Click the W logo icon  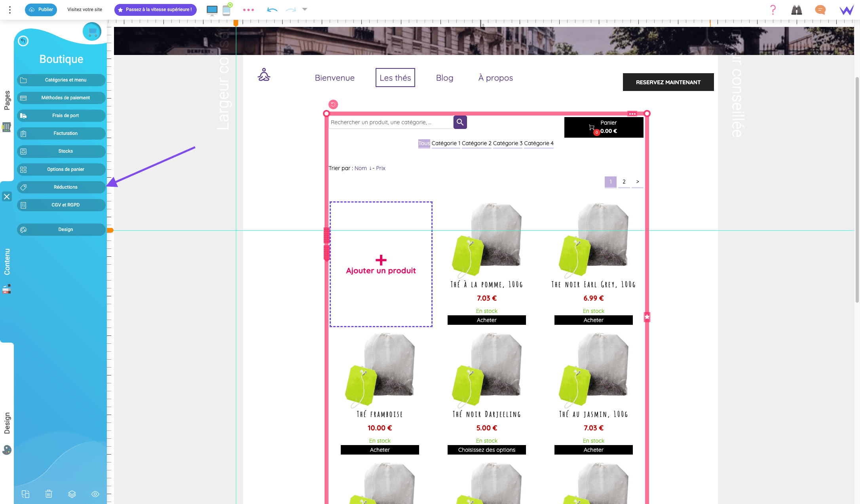click(x=847, y=10)
